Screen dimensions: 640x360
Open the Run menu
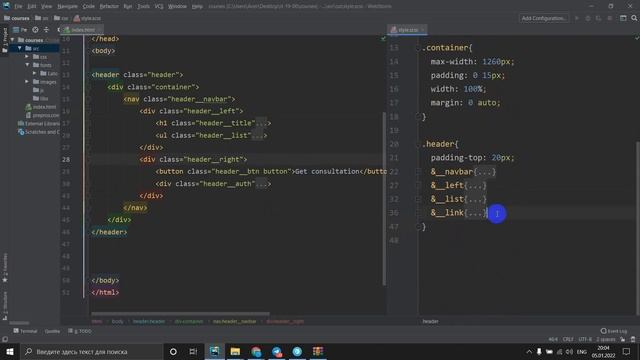(127, 6)
